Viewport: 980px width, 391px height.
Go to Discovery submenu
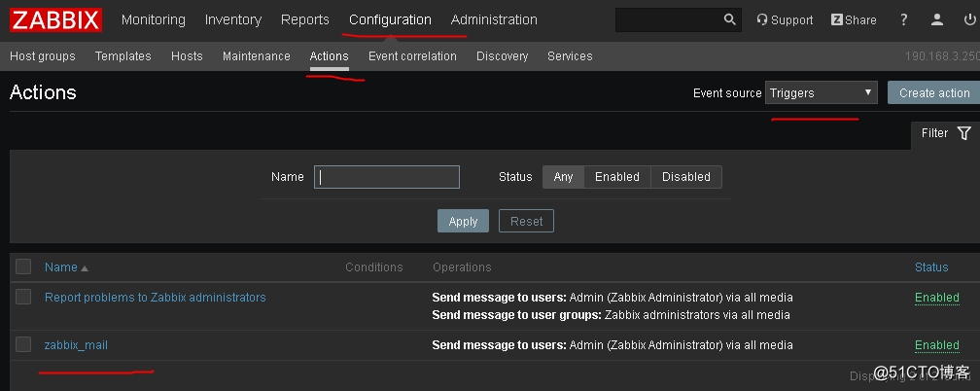tap(502, 56)
